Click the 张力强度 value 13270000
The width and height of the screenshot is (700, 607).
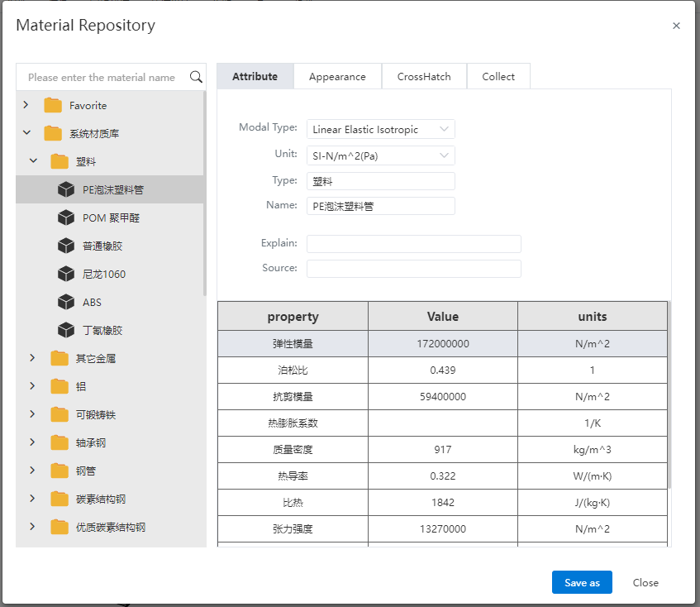pyautogui.click(x=443, y=528)
